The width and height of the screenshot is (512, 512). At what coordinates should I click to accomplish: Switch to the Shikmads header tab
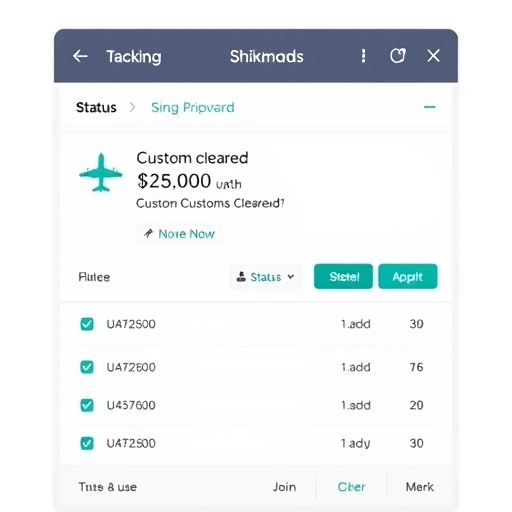(x=267, y=56)
